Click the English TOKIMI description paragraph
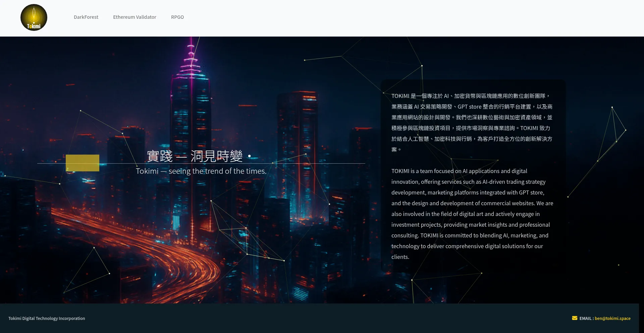 click(x=472, y=214)
